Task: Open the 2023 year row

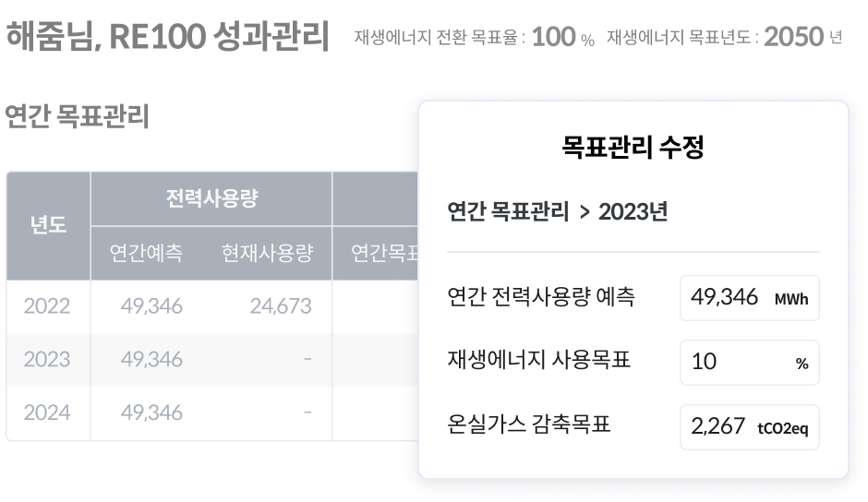Action: (47, 359)
